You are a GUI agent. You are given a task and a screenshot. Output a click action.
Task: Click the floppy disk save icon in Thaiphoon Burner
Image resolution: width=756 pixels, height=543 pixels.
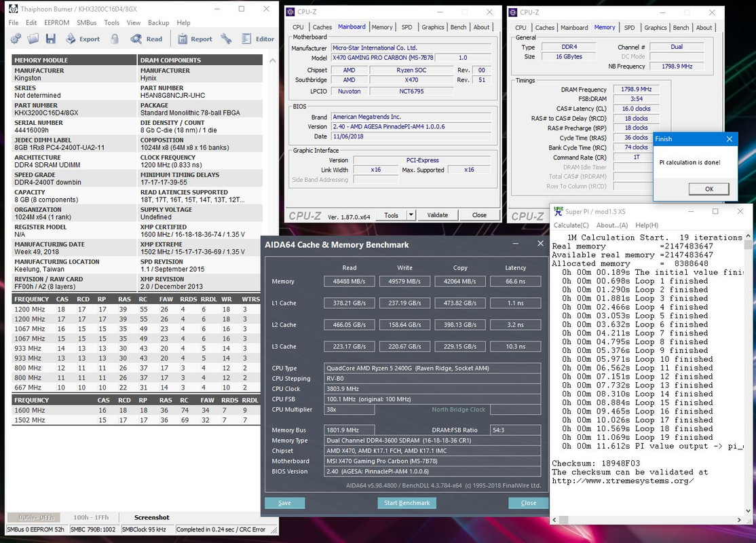click(51, 39)
